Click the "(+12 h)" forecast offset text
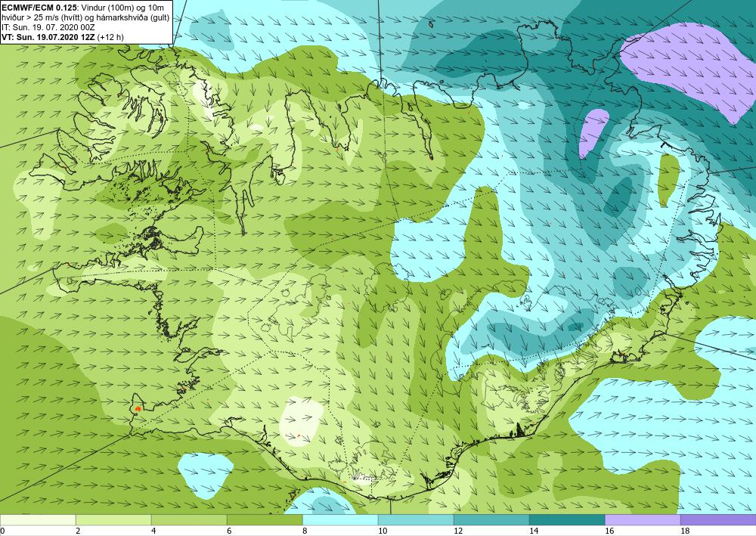The height and width of the screenshot is (536, 756). [110, 37]
